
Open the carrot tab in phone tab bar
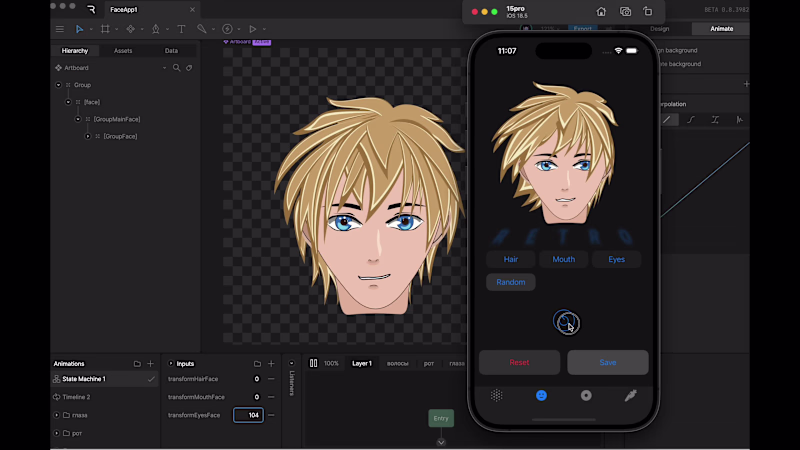[631, 395]
